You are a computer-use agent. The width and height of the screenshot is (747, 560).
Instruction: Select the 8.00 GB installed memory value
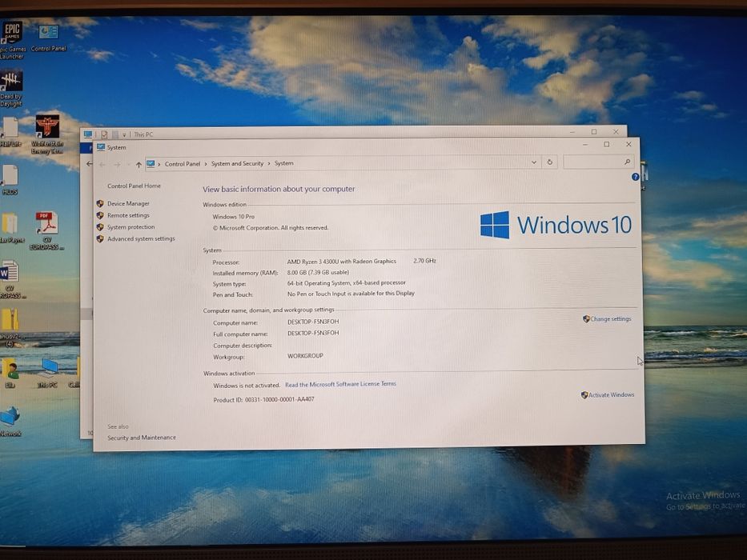(318, 272)
